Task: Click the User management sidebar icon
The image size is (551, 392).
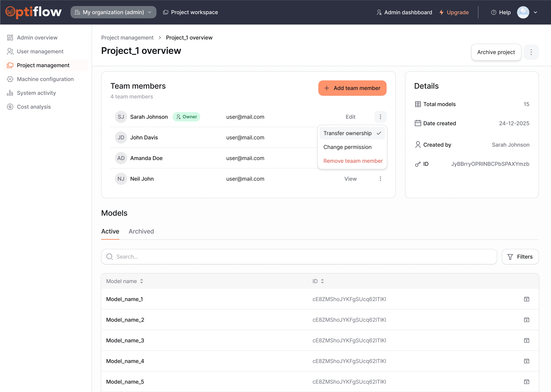Action: click(x=10, y=51)
